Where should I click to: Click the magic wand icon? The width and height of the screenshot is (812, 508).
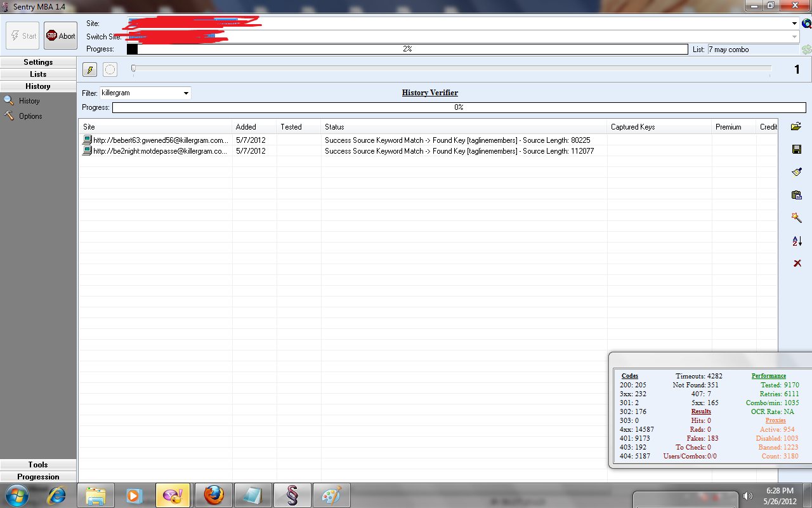tap(797, 218)
